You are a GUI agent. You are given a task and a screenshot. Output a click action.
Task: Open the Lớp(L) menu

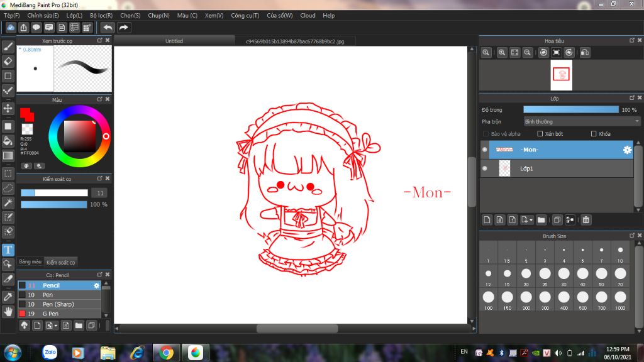click(74, 16)
